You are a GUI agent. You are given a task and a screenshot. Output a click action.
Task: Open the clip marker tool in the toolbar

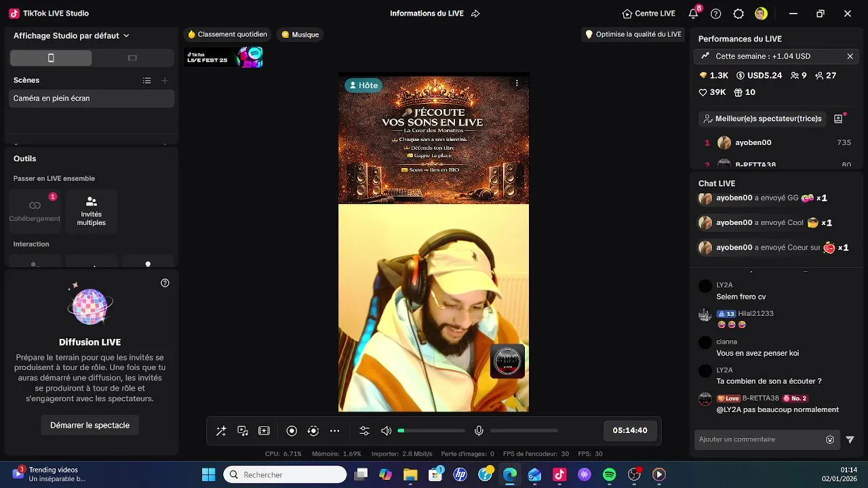264,431
